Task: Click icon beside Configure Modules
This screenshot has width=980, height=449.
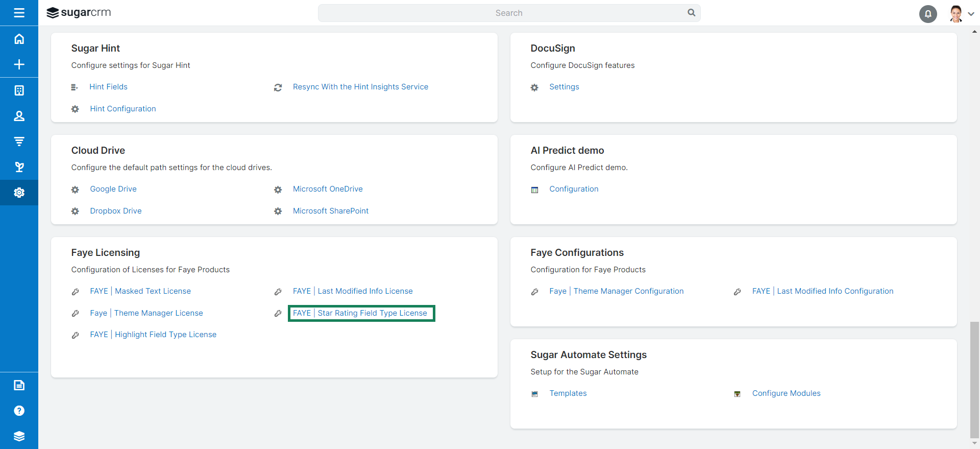Action: pos(737,394)
